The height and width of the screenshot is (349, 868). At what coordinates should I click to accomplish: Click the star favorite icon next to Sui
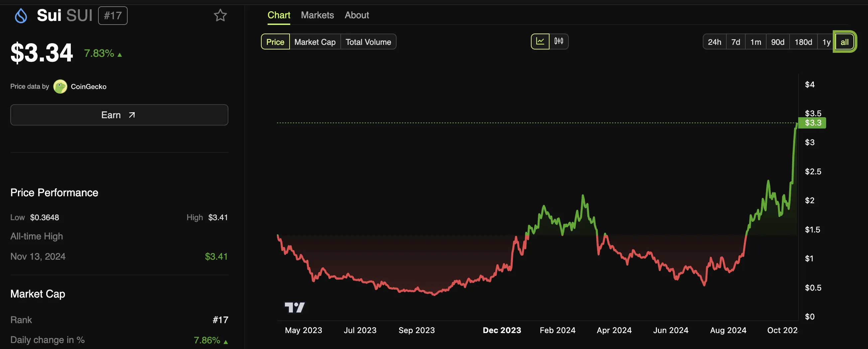(220, 16)
